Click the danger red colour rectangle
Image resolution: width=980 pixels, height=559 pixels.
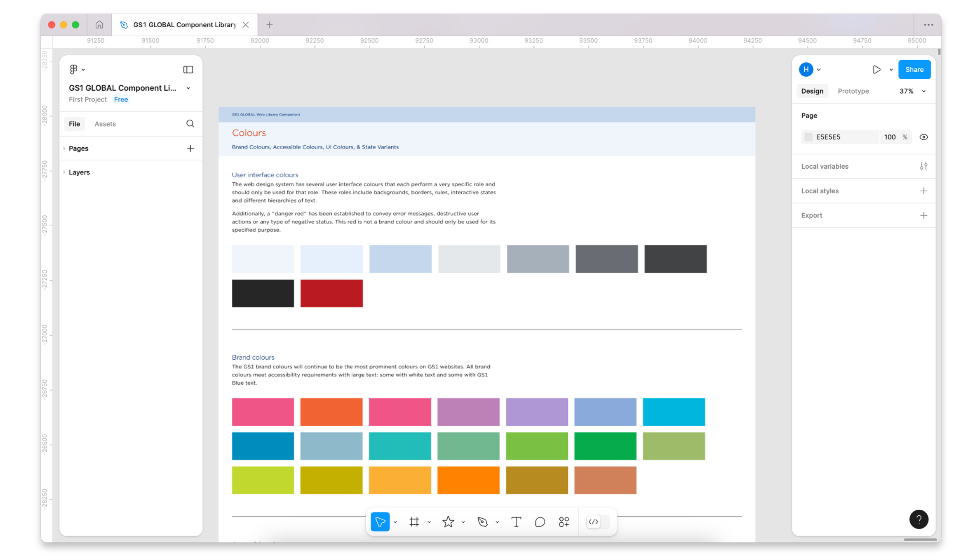coord(331,293)
